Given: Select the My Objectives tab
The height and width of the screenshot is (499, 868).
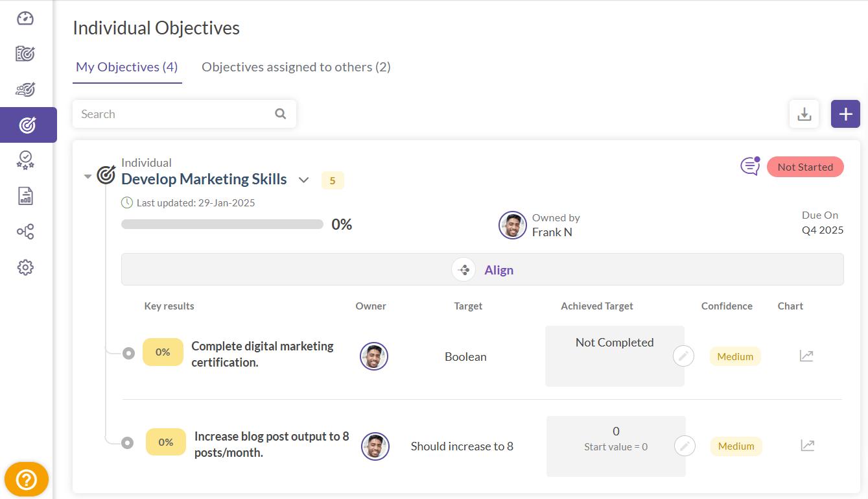Looking at the screenshot, I should point(127,67).
